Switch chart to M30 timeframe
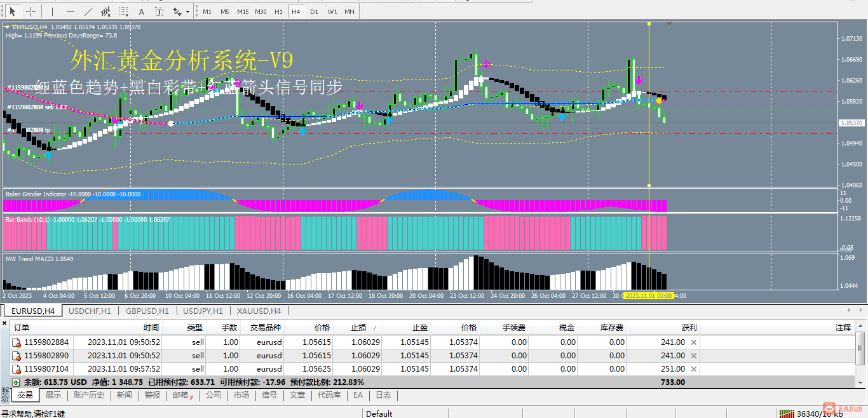868x418 pixels. (261, 11)
